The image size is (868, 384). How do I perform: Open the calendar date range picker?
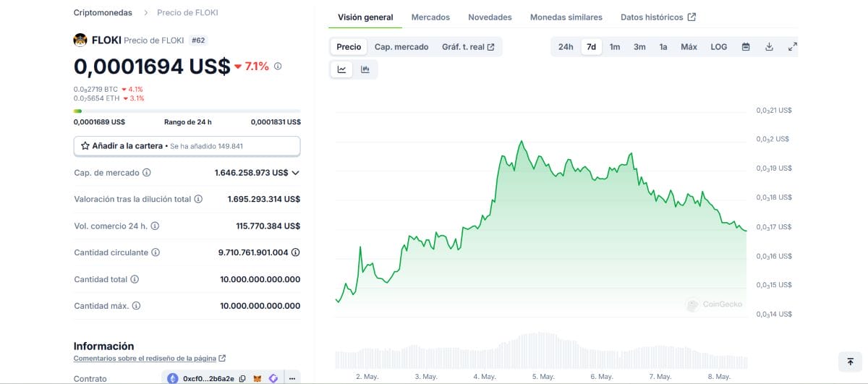click(x=746, y=47)
